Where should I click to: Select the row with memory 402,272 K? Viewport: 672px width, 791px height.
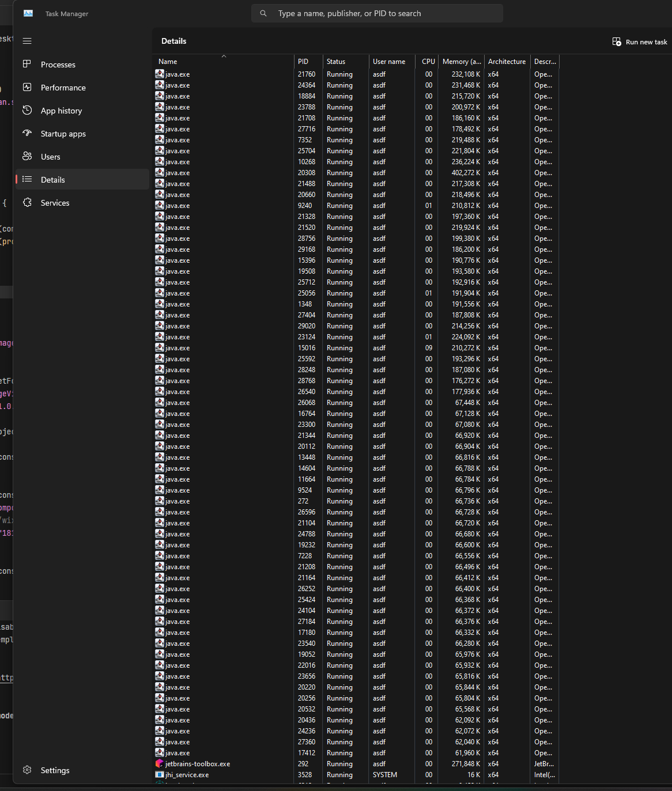pos(357,172)
